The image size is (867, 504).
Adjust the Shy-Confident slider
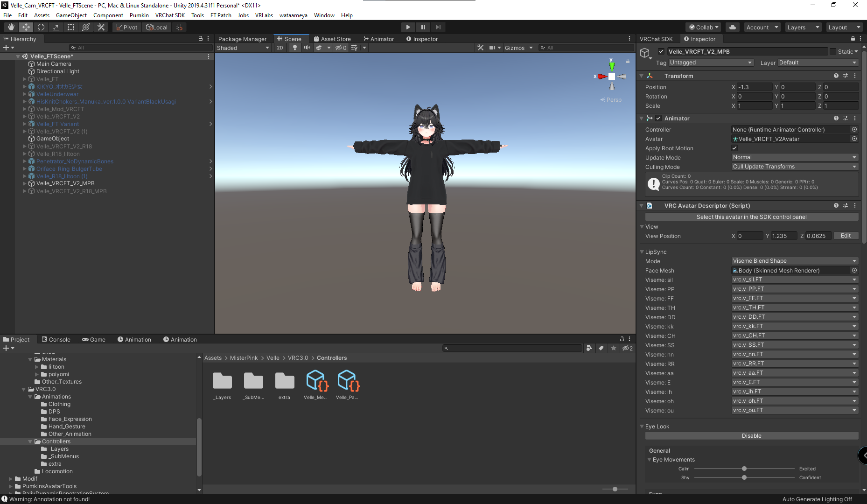click(744, 477)
